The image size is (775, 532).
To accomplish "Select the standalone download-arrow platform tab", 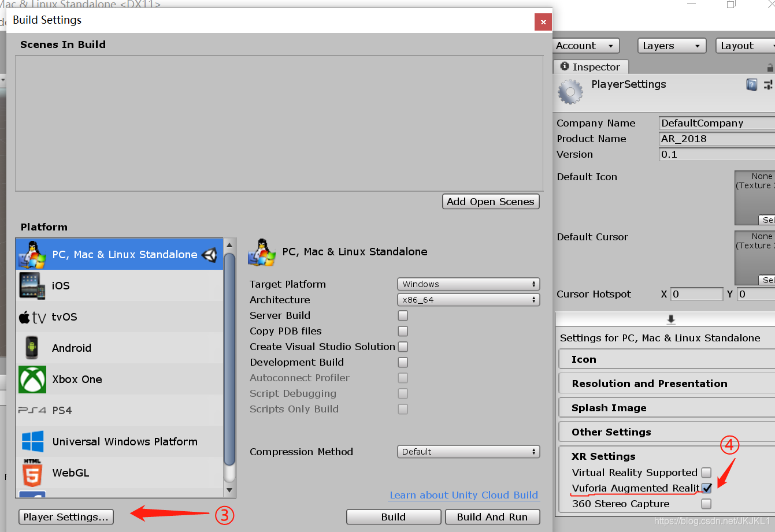I will pyautogui.click(x=671, y=319).
